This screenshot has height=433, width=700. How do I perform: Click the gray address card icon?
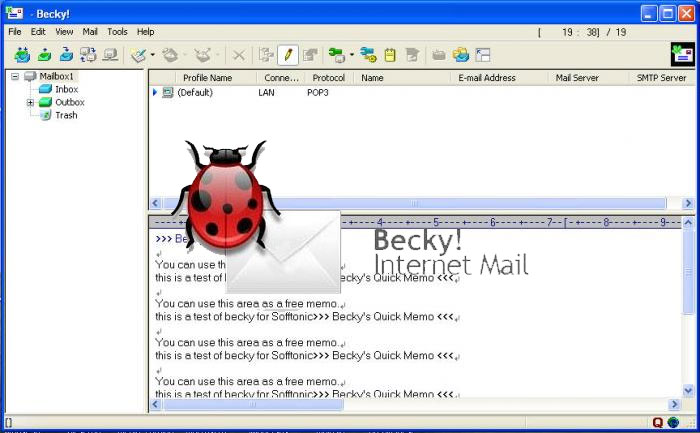(x=439, y=55)
